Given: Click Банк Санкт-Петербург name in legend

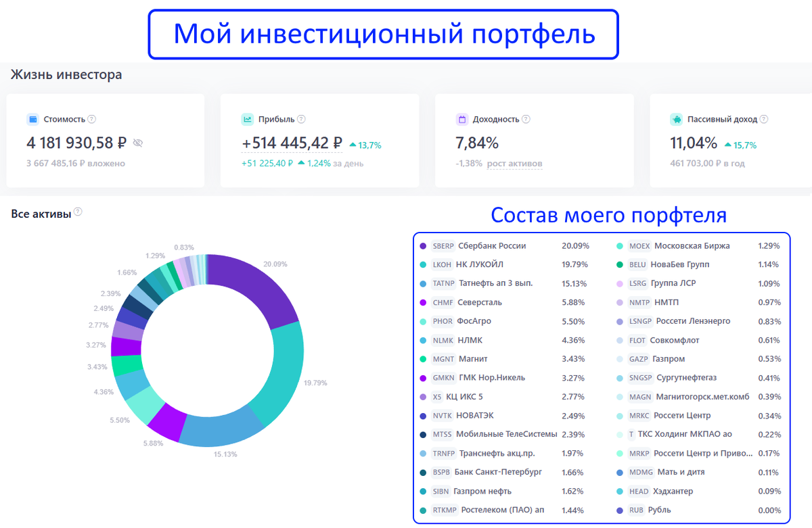Looking at the screenshot, I should pyautogui.click(x=498, y=473).
